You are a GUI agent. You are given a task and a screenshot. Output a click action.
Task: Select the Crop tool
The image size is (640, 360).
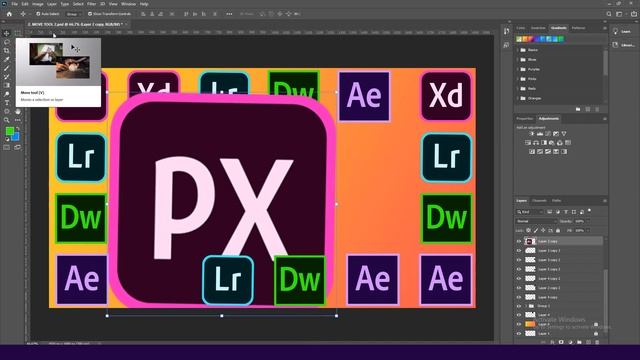(x=7, y=51)
